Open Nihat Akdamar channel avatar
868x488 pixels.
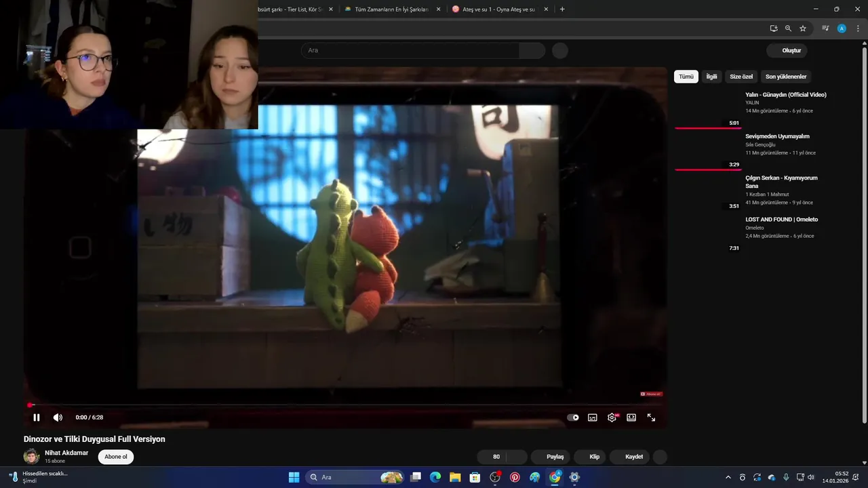click(x=32, y=456)
